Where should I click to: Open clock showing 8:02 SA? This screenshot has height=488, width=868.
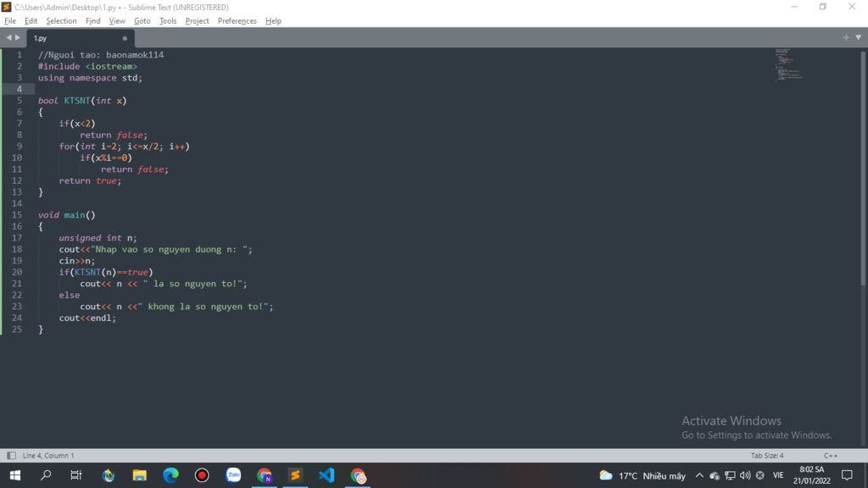tap(811, 475)
